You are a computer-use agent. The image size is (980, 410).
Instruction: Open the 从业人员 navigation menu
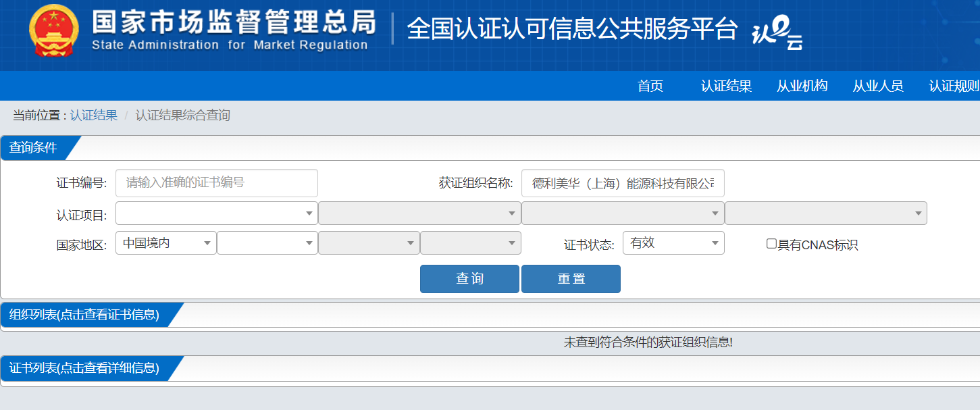click(x=877, y=86)
